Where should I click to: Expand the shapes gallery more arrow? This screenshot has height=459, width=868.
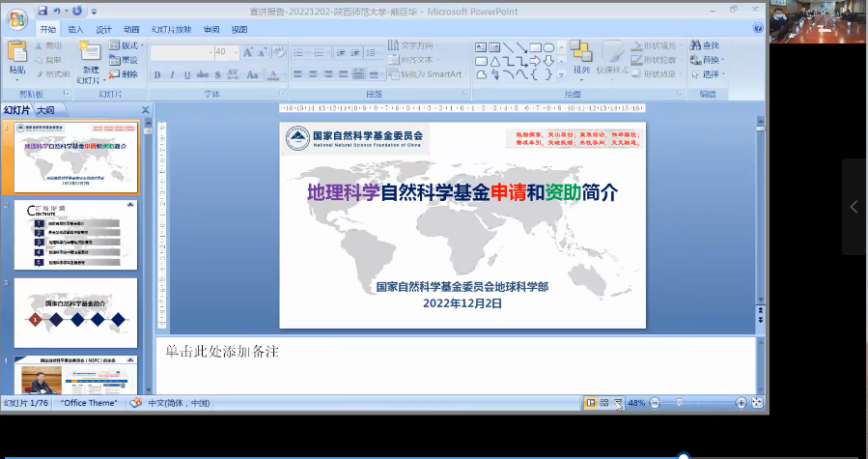click(x=561, y=73)
